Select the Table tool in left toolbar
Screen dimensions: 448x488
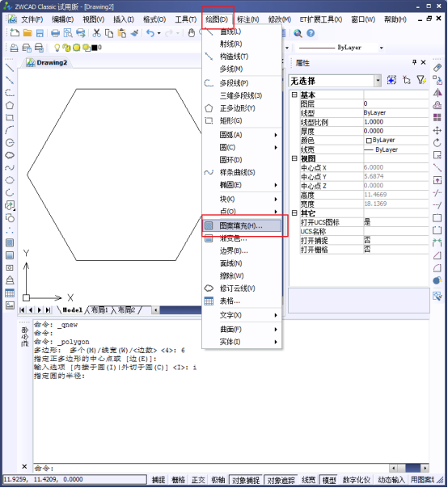click(10, 293)
